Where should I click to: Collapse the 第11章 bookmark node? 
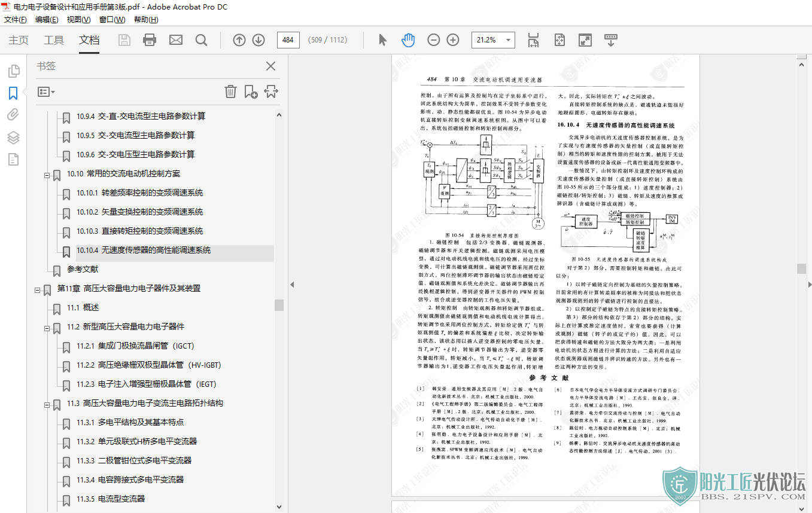[x=37, y=290]
